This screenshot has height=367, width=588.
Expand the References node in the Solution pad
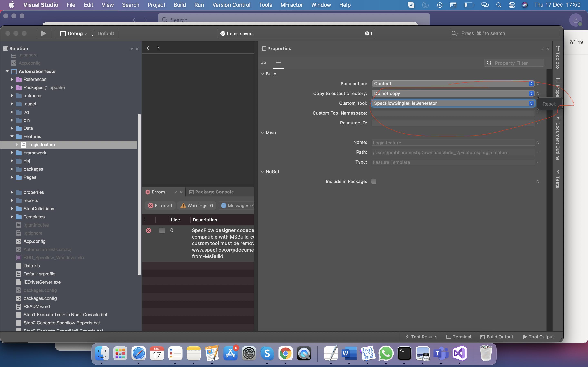point(12,79)
